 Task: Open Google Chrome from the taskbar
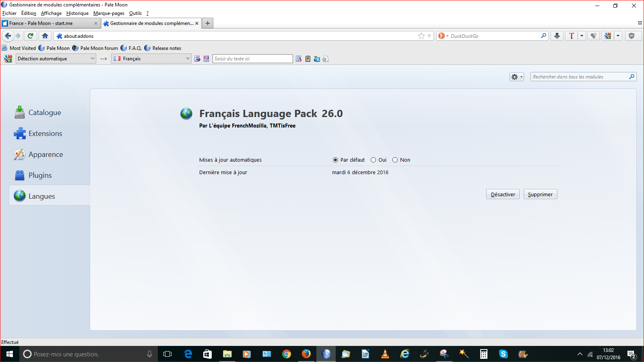point(287,354)
